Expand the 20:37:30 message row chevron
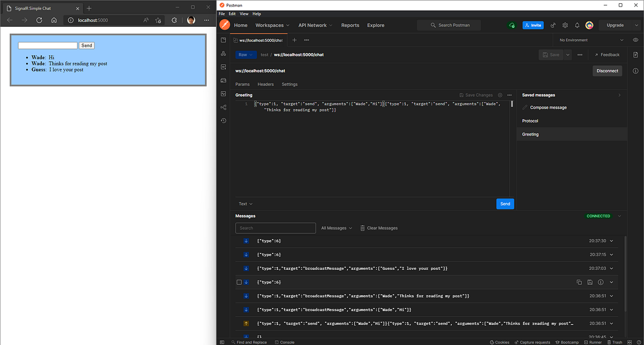Screen dimensions: 644x345 [611, 241]
